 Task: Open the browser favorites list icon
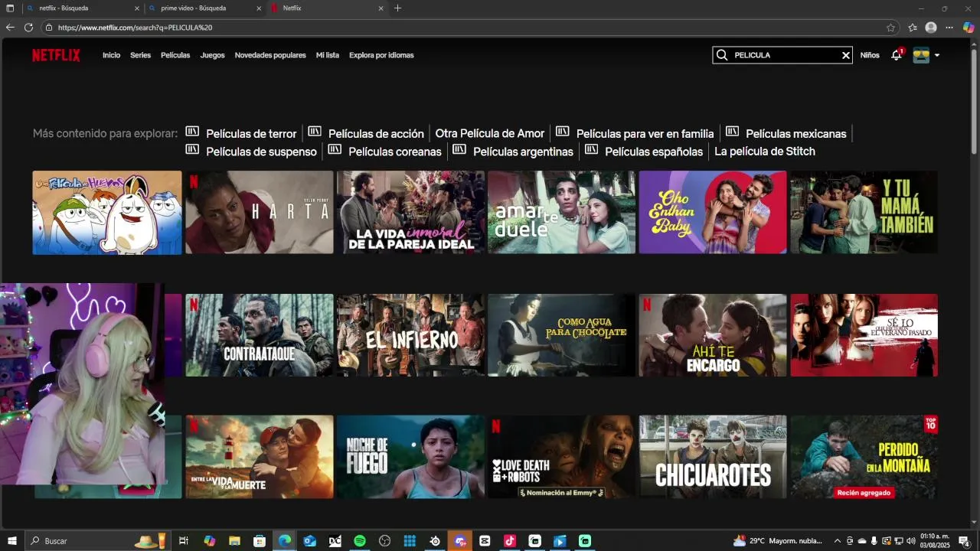pyautogui.click(x=913, y=28)
